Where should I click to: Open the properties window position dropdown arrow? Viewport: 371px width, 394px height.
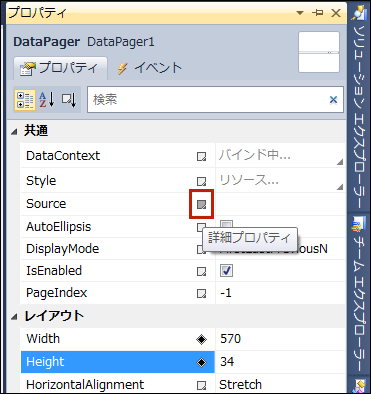point(300,13)
